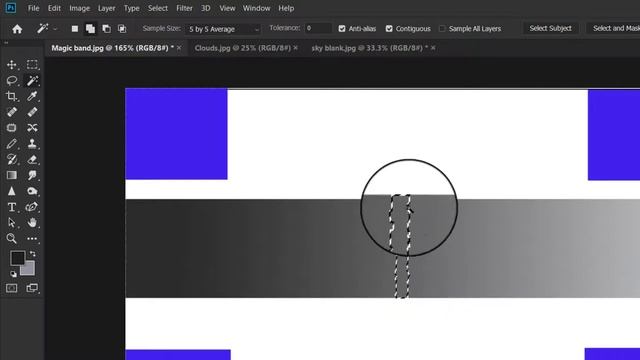Select the Sharpen triangle tool
This screenshot has width=640, height=360.
click(x=11, y=191)
